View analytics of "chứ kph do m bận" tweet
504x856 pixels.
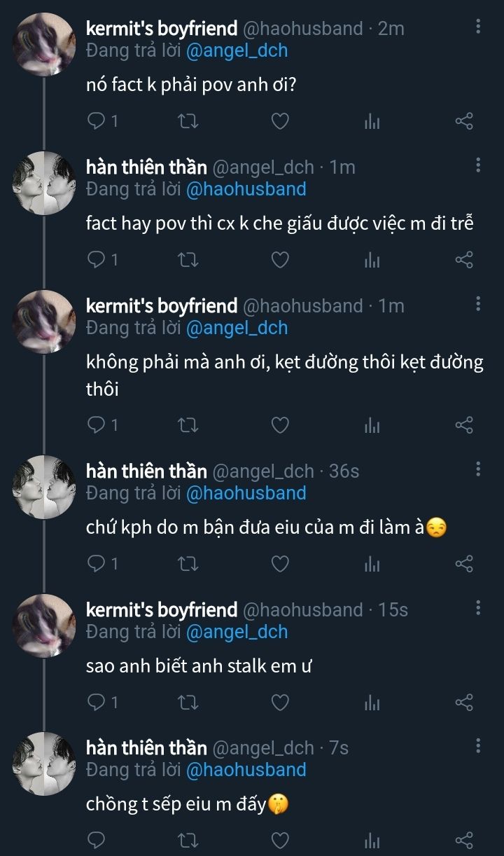coord(372,563)
